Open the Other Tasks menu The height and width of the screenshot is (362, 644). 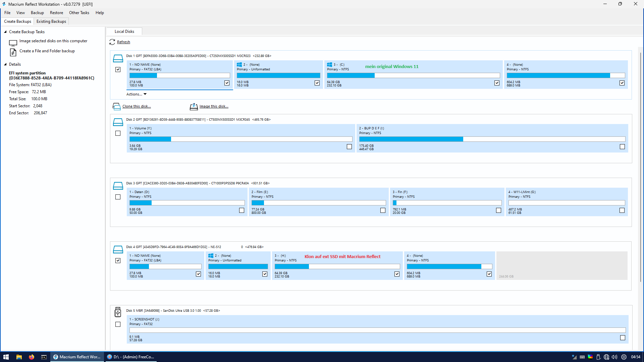tap(79, 13)
